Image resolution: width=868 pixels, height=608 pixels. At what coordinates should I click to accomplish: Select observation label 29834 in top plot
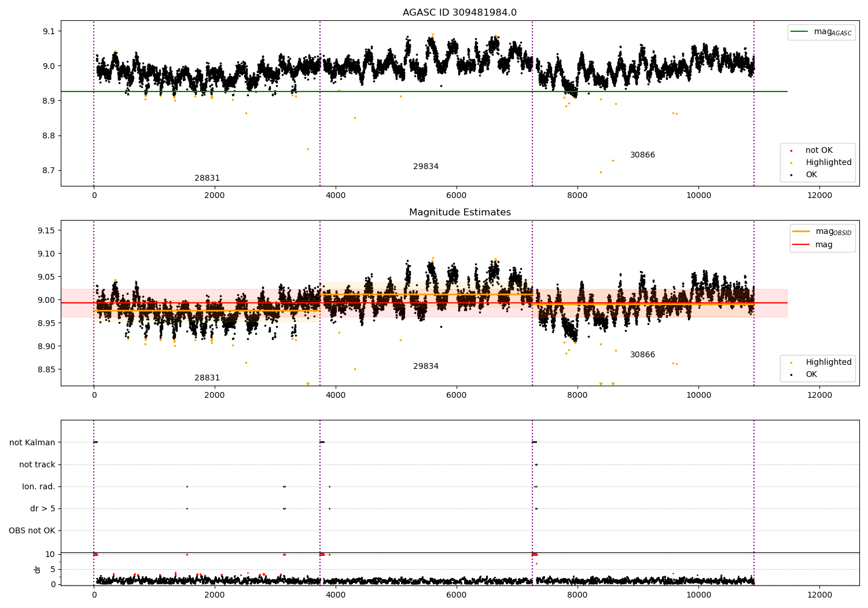coord(426,167)
